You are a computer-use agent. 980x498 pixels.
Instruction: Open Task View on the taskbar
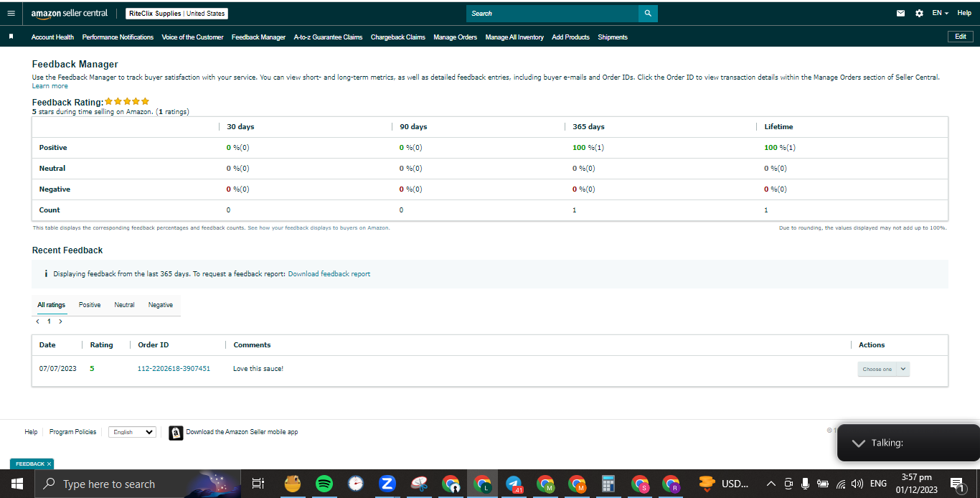point(258,484)
